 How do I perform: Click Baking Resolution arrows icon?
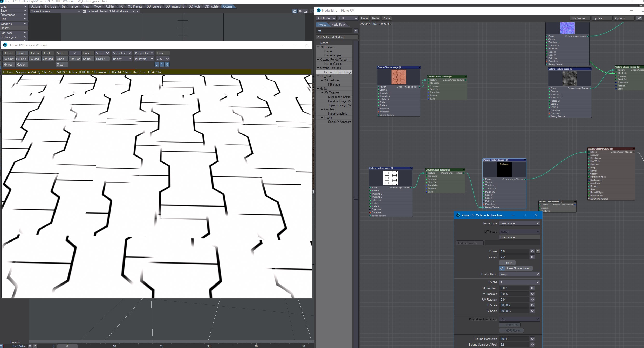[532, 339]
